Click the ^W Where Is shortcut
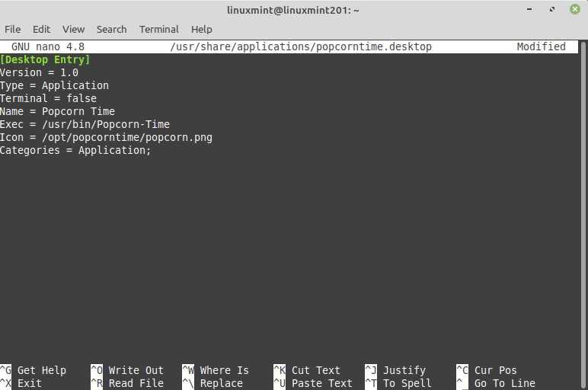588x390 pixels. coord(216,370)
